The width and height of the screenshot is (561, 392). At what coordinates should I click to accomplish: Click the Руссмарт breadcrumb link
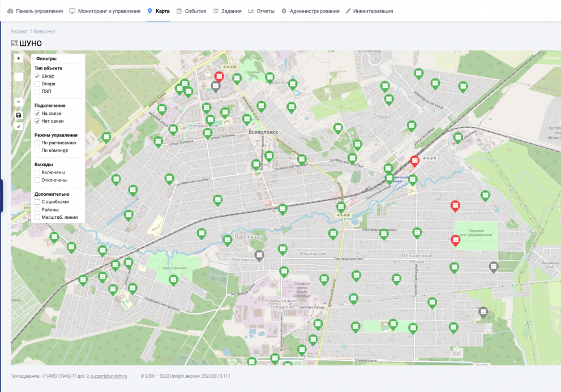(x=19, y=31)
